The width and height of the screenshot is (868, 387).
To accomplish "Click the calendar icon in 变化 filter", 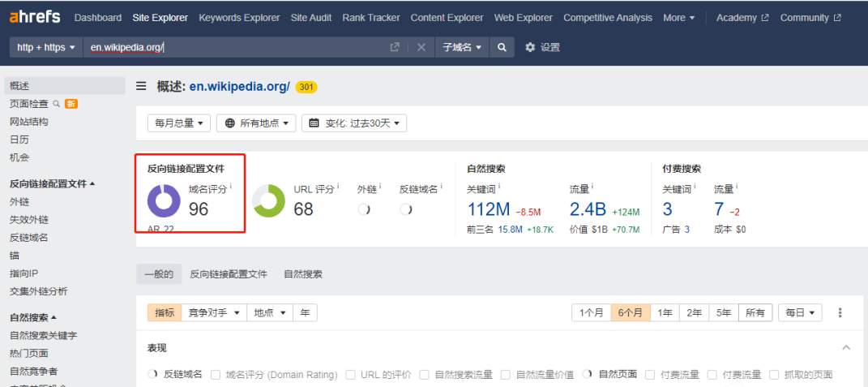I will click(314, 123).
